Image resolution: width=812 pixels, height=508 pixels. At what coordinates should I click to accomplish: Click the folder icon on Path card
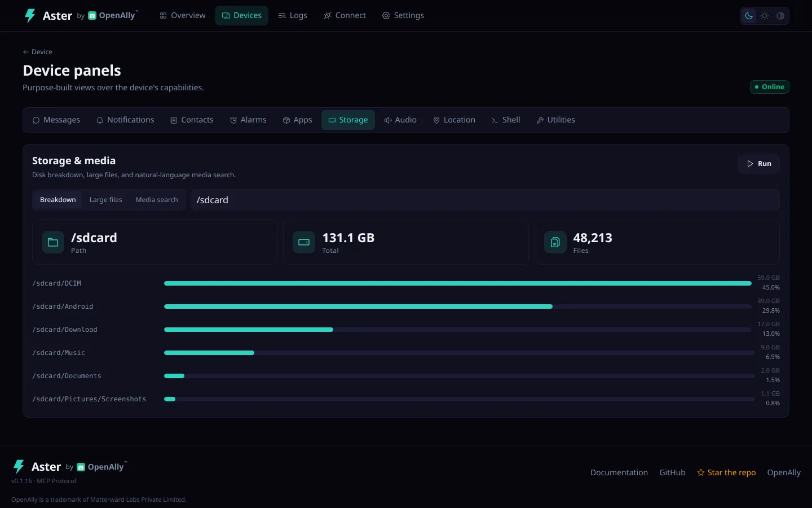[x=53, y=242]
